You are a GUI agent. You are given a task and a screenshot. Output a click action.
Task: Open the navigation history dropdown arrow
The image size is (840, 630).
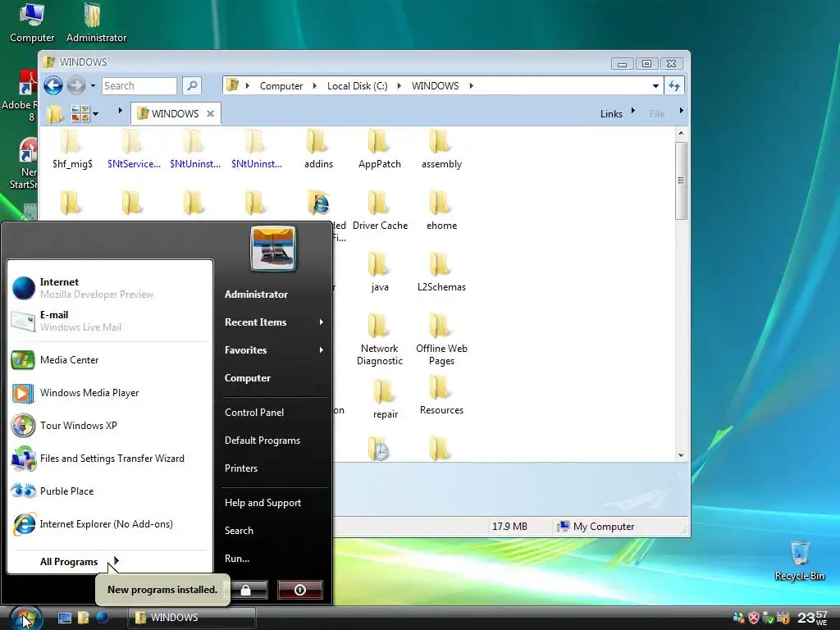(x=93, y=85)
